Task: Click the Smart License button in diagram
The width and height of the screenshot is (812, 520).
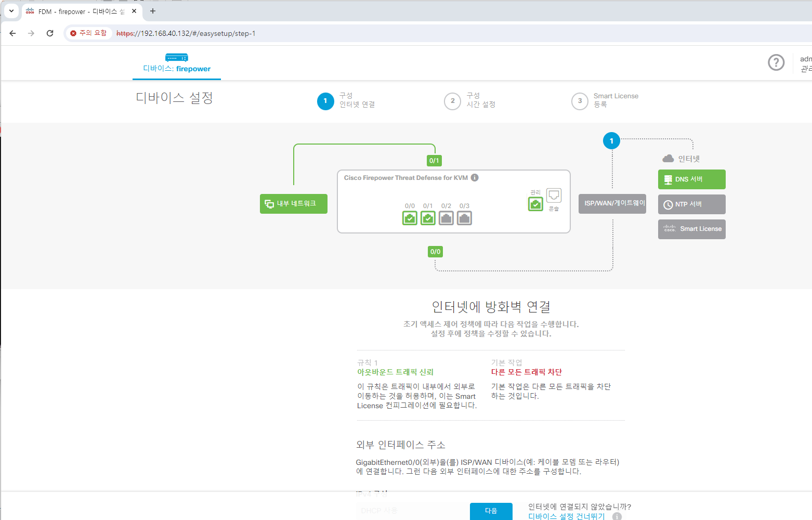Action: [x=692, y=229]
